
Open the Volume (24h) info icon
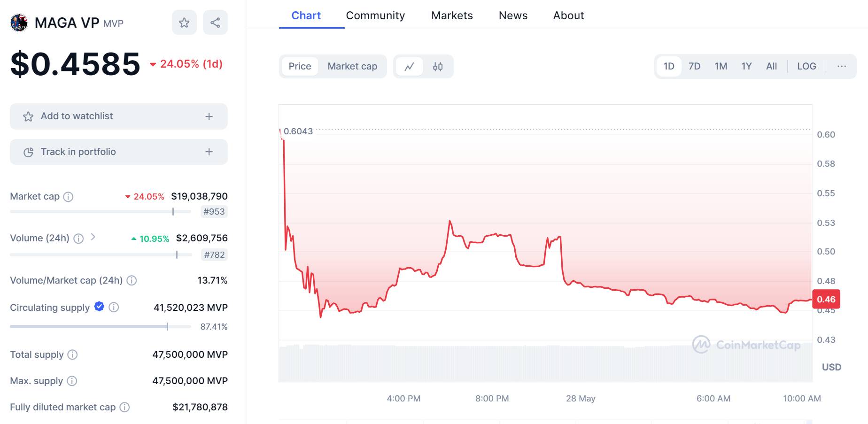pos(78,239)
